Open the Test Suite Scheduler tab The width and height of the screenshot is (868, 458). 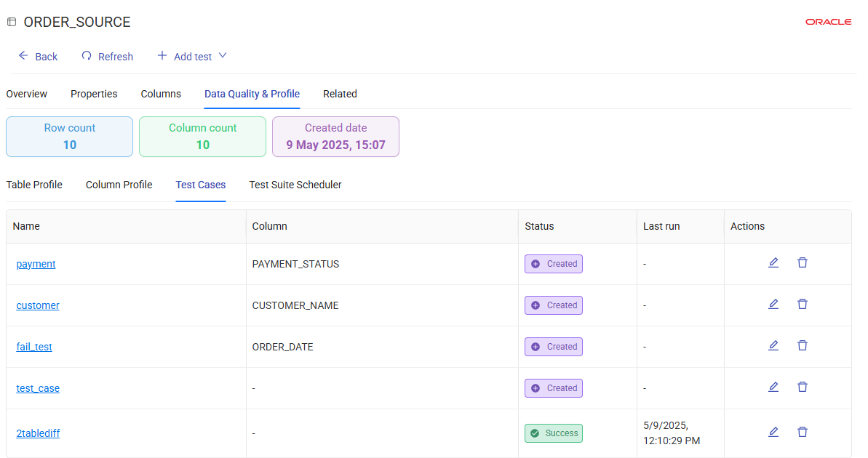295,185
